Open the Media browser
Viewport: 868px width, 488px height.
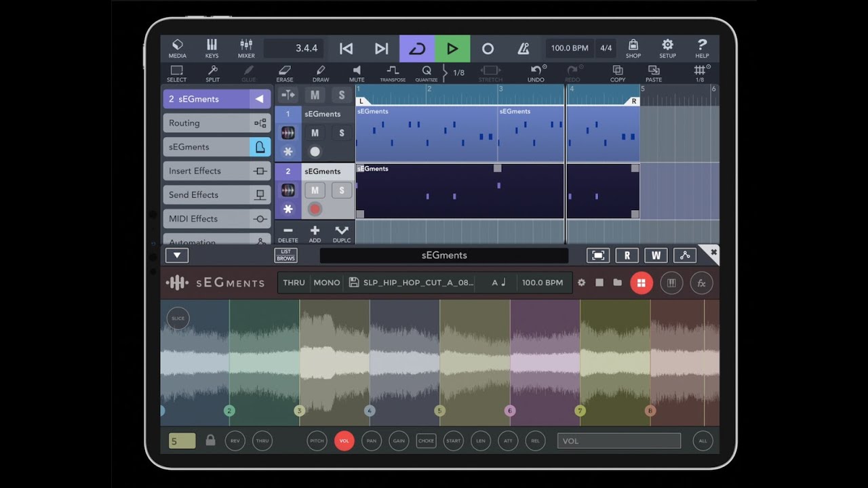click(177, 48)
